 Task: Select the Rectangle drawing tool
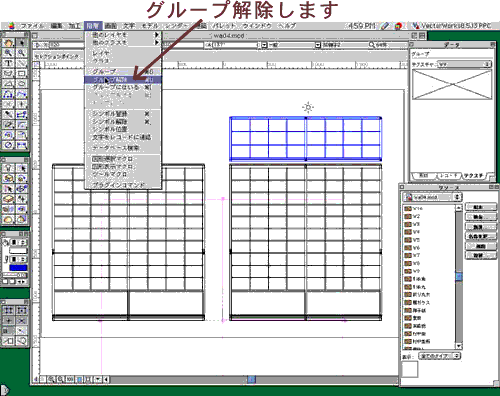21,73
